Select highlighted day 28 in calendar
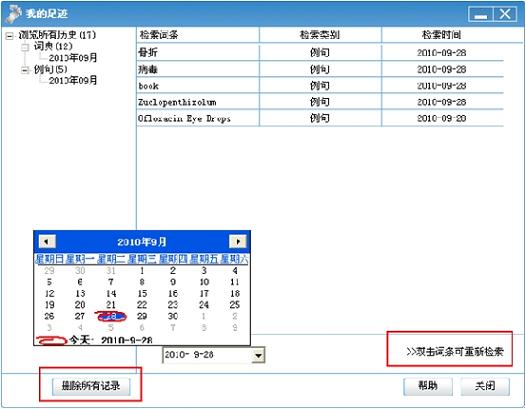Image resolution: width=526 pixels, height=409 pixels. 111,316
